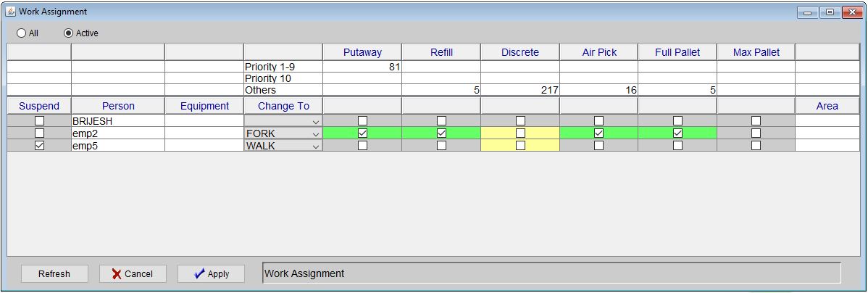Click Area cell for emp2
868x293 pixels.
click(x=827, y=133)
